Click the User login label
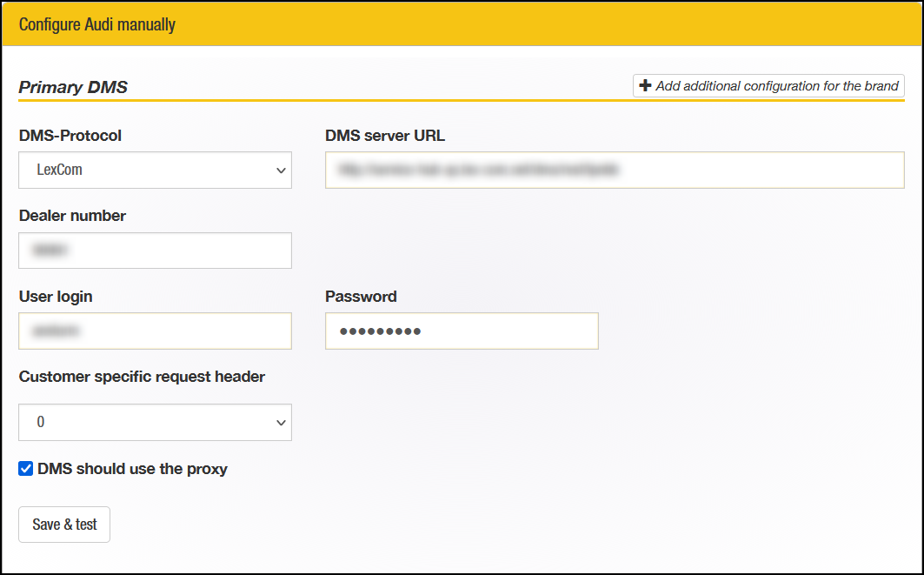 56,297
